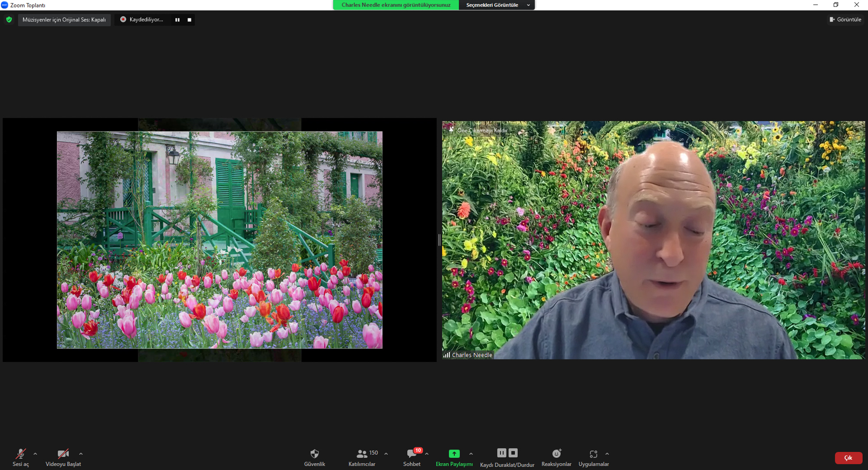Expand chat options arrow beside Sohbet
The image size is (868, 470).
click(x=427, y=454)
